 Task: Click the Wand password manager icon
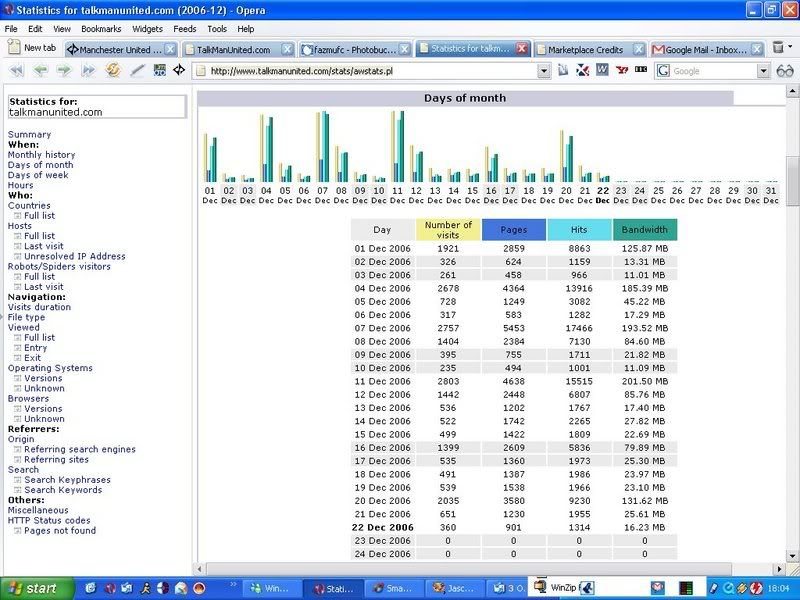pyautogui.click(x=136, y=71)
